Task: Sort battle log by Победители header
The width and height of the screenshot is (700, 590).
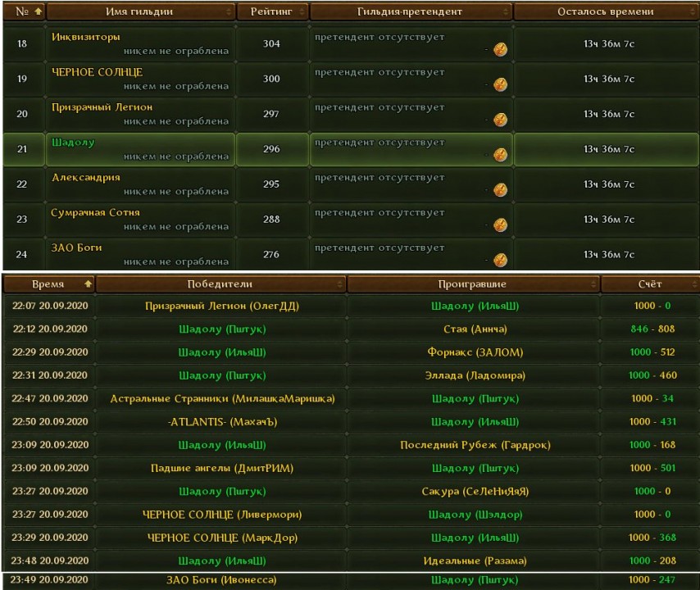Action: point(220,284)
